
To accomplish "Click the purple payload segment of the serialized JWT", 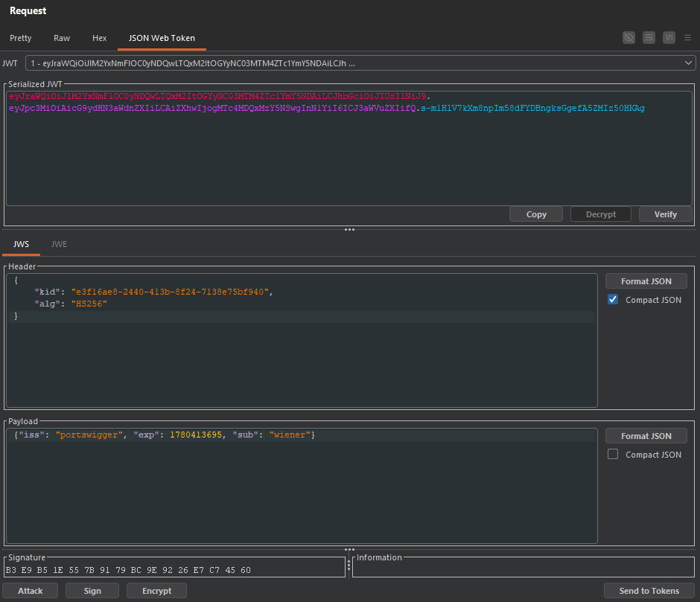I will tap(212, 109).
